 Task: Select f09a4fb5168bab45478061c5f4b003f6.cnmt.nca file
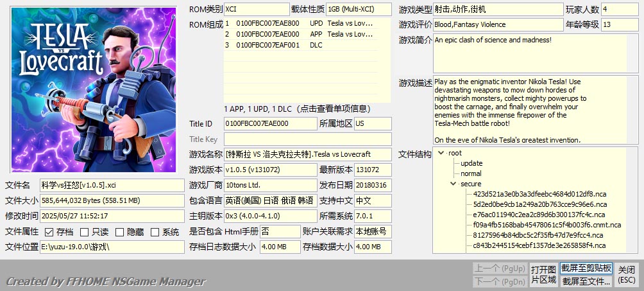[547, 225]
